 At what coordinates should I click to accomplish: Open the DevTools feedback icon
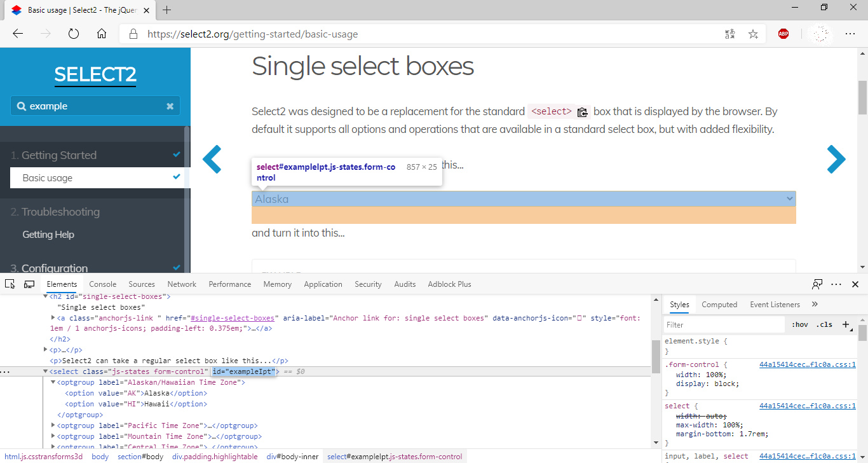pos(817,284)
